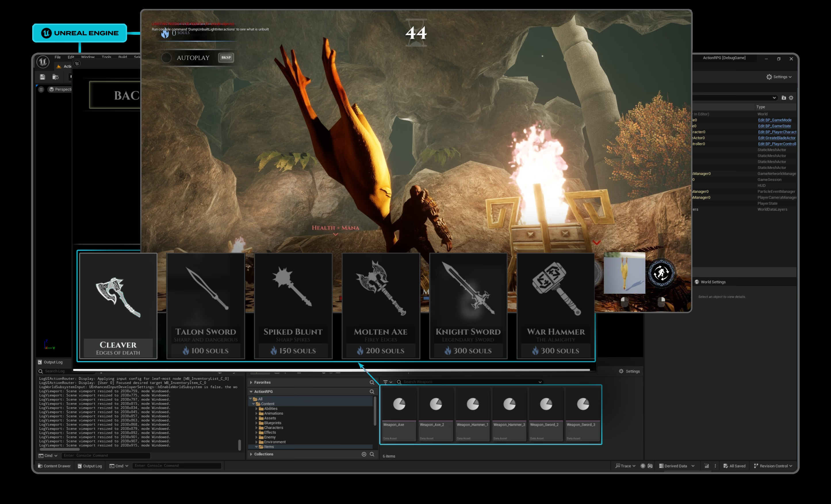Open the Derived Data dropdown
831x504 pixels.
point(677,466)
